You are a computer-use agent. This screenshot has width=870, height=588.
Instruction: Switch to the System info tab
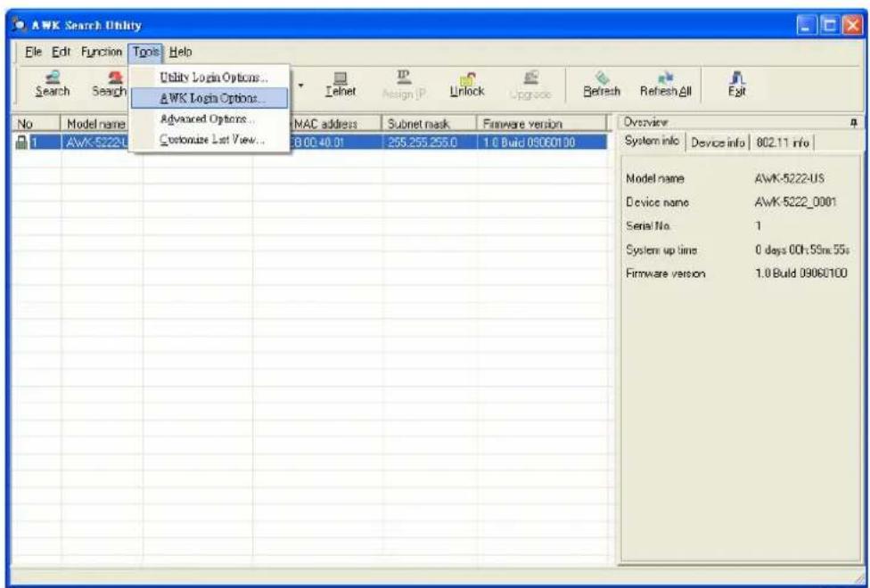652,142
